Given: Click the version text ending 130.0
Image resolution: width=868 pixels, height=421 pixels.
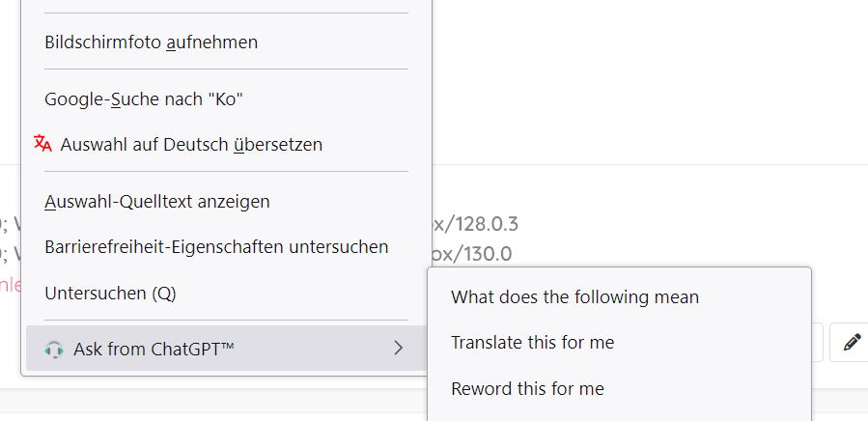Looking at the screenshot, I should click(471, 254).
